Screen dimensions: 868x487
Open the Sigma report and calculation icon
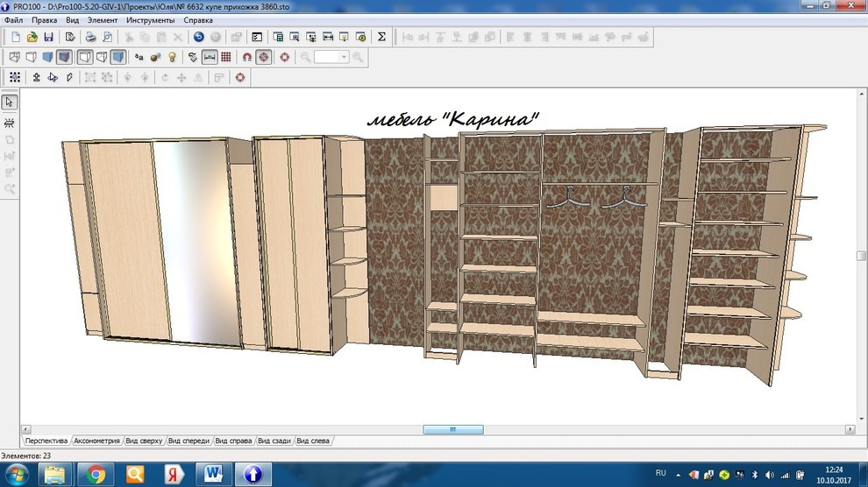tap(381, 37)
